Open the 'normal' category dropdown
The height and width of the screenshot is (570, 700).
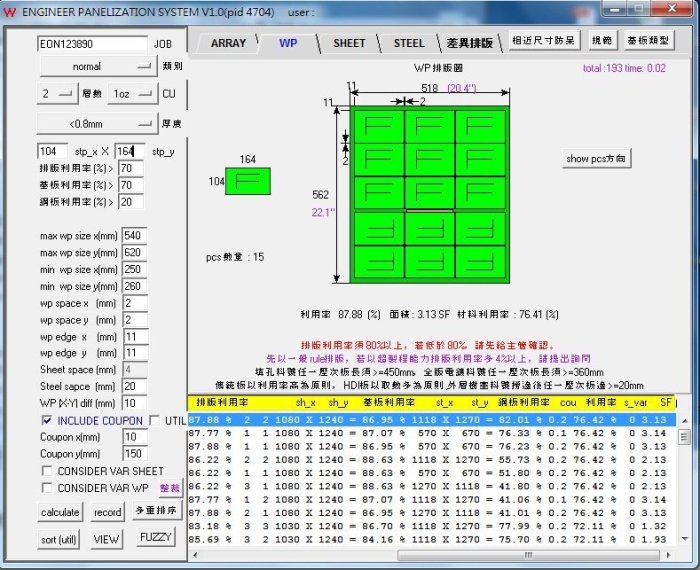(x=94, y=67)
